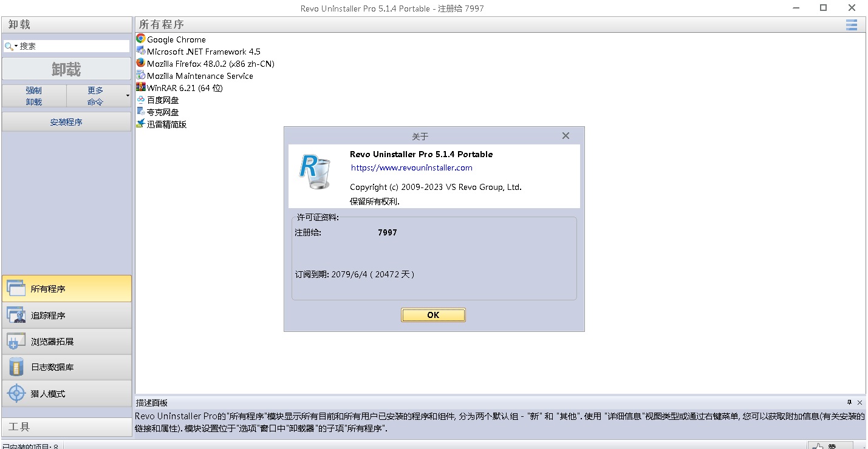Click OK in the 关于 dialog

point(433,315)
